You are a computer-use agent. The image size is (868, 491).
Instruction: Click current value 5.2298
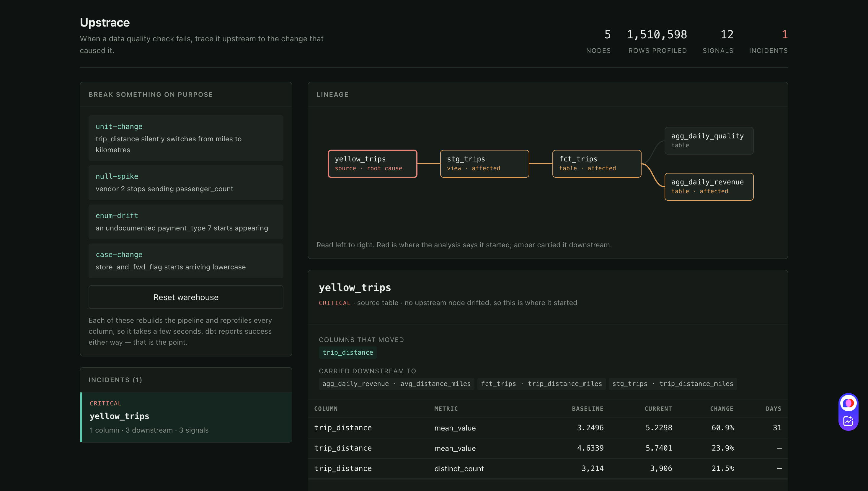(659, 428)
